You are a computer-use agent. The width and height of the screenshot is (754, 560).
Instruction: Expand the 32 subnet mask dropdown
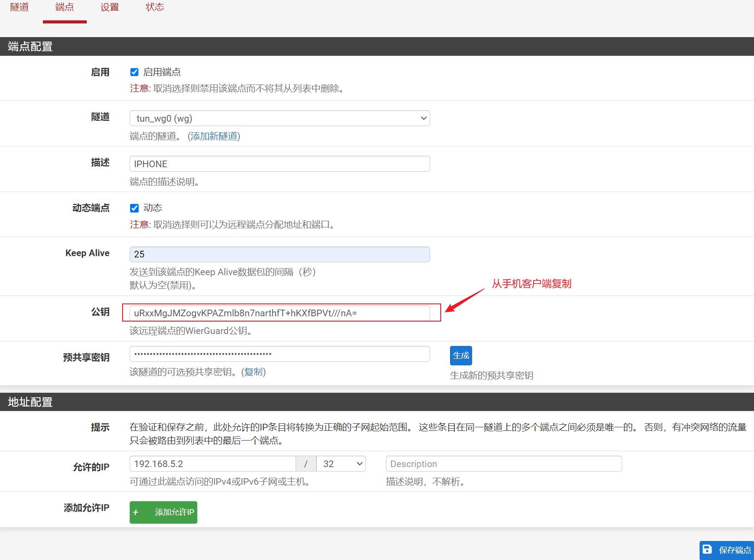click(341, 464)
